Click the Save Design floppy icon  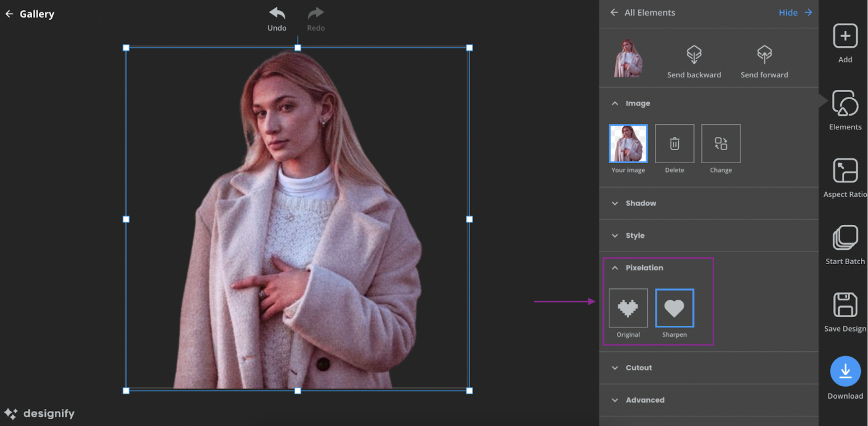845,305
